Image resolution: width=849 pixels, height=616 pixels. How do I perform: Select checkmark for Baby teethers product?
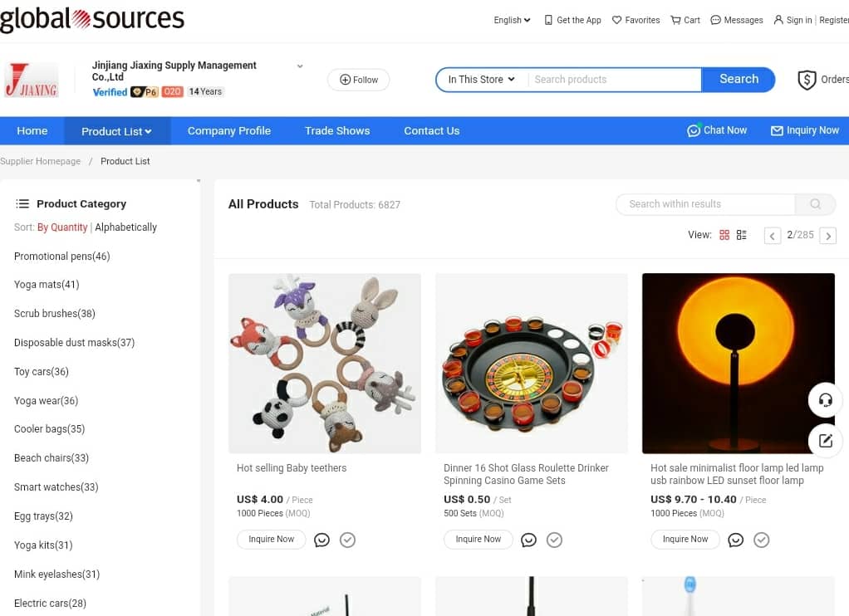tap(347, 540)
